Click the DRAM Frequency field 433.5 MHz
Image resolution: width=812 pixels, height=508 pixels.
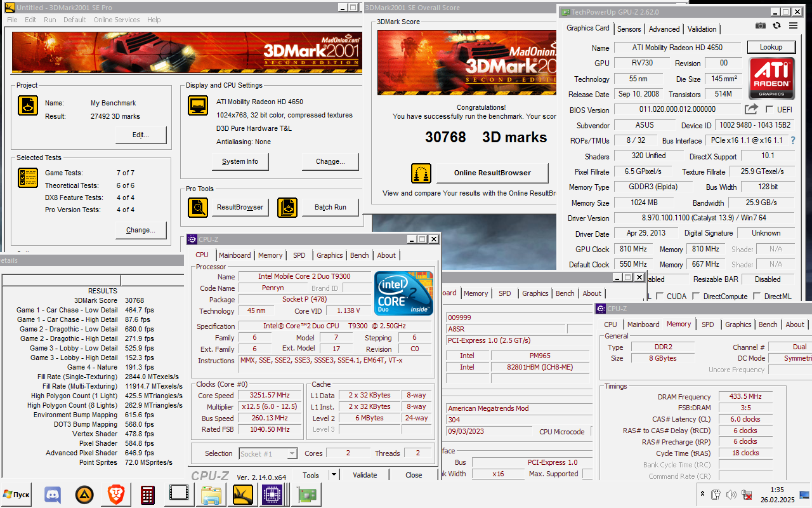coord(746,396)
